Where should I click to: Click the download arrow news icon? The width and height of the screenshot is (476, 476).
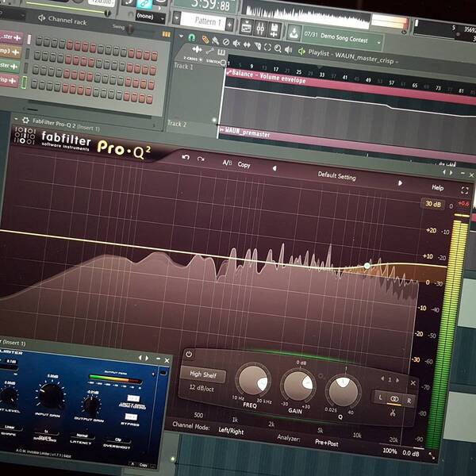[294, 33]
